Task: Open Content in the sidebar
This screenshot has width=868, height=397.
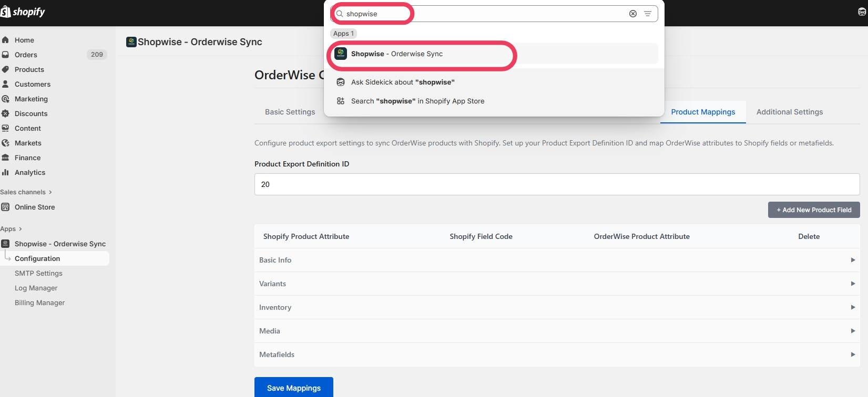Action: [28, 128]
